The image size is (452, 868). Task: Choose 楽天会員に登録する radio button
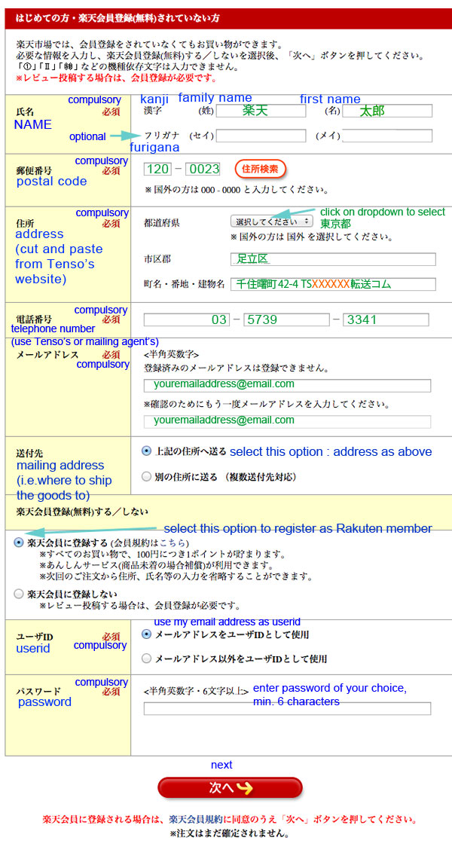coord(19,542)
